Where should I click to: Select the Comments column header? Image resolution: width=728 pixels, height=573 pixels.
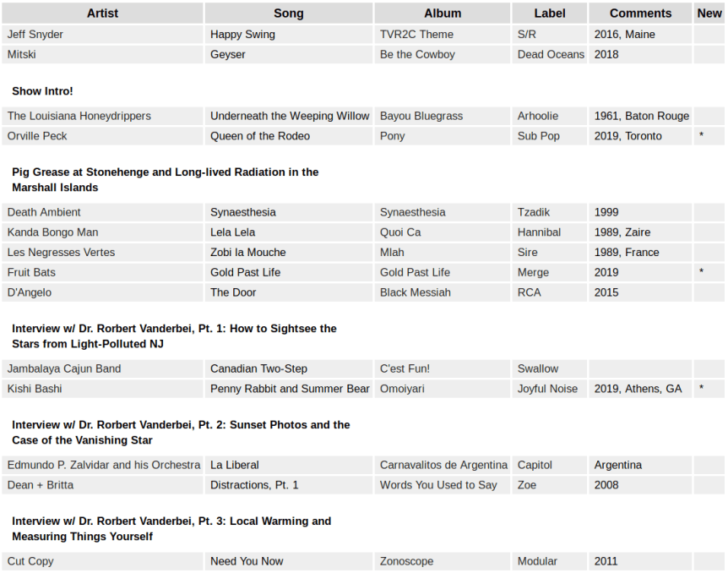pos(640,14)
